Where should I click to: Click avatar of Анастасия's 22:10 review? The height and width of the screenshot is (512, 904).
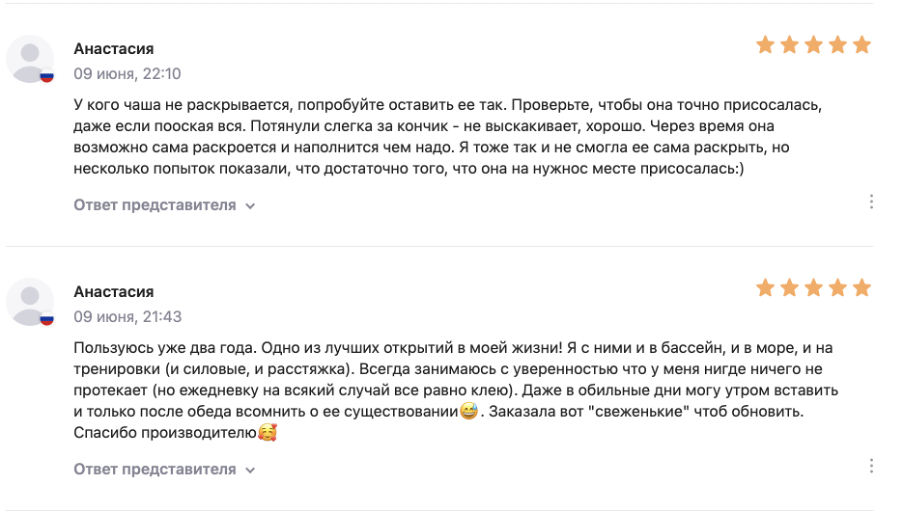(x=30, y=59)
